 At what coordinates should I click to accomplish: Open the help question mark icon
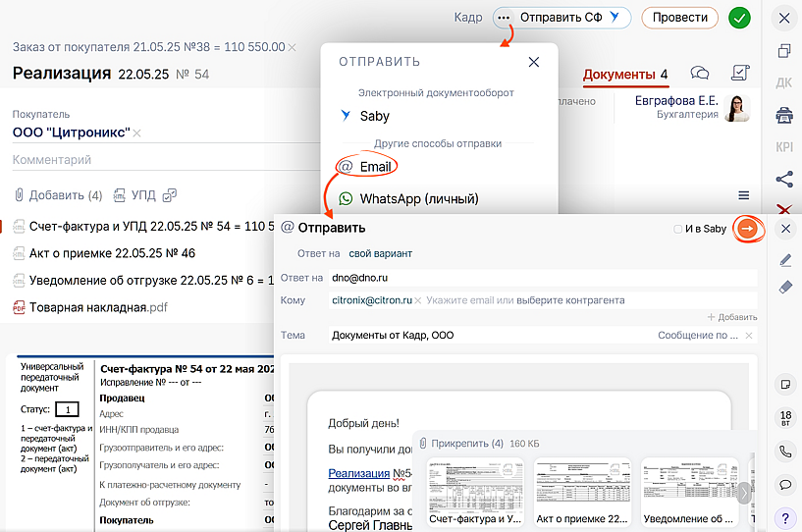[784, 517]
